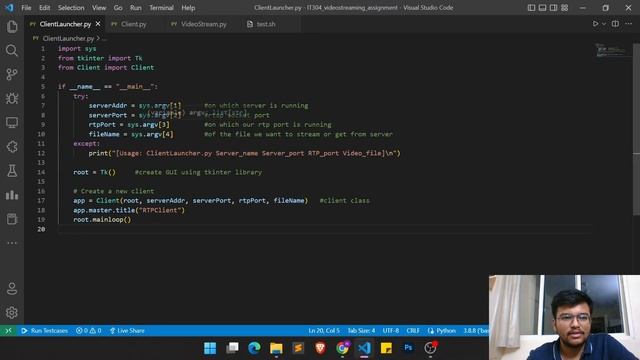The width and height of the screenshot is (640, 360).
Task: Open the Run menu
Action: tap(136, 8)
